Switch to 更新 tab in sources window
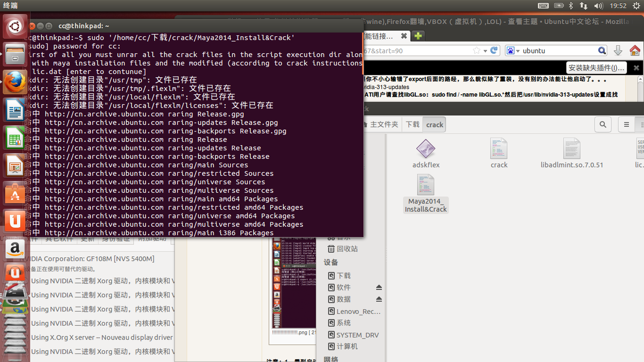 [87, 239]
